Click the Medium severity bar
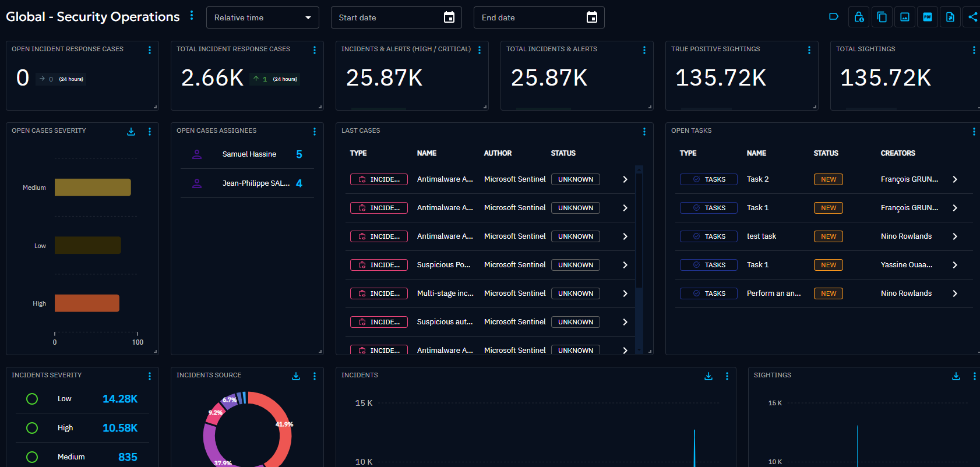Screen dimensions: 980x467 (x=93, y=187)
